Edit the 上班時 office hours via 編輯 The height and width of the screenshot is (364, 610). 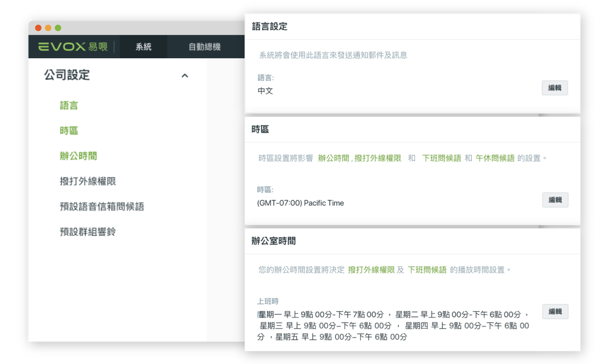click(555, 312)
